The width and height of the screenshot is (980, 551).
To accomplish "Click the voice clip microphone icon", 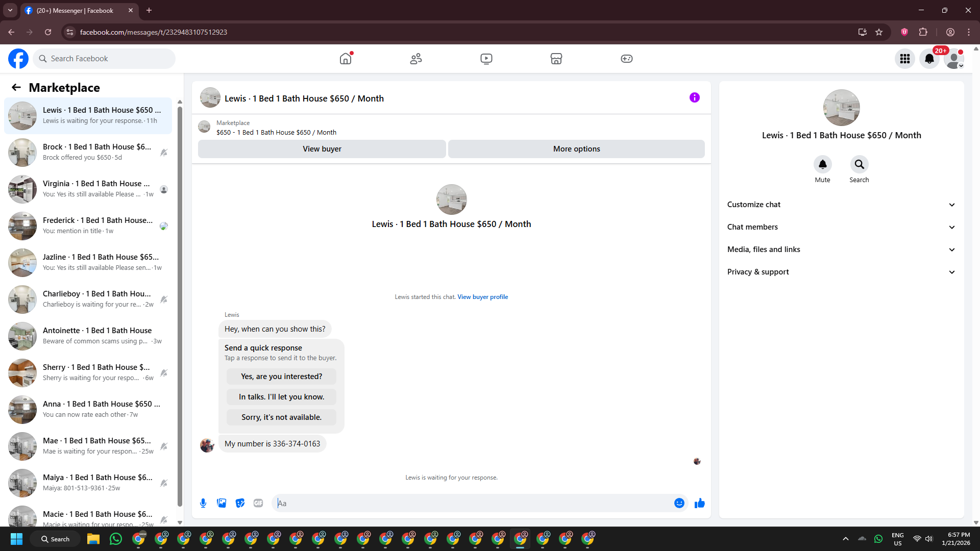I will 203,503.
